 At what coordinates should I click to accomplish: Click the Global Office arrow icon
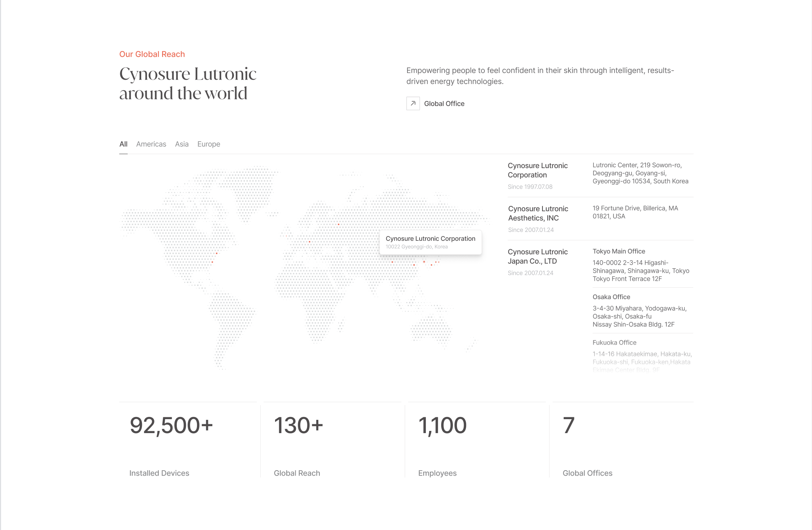click(x=413, y=104)
